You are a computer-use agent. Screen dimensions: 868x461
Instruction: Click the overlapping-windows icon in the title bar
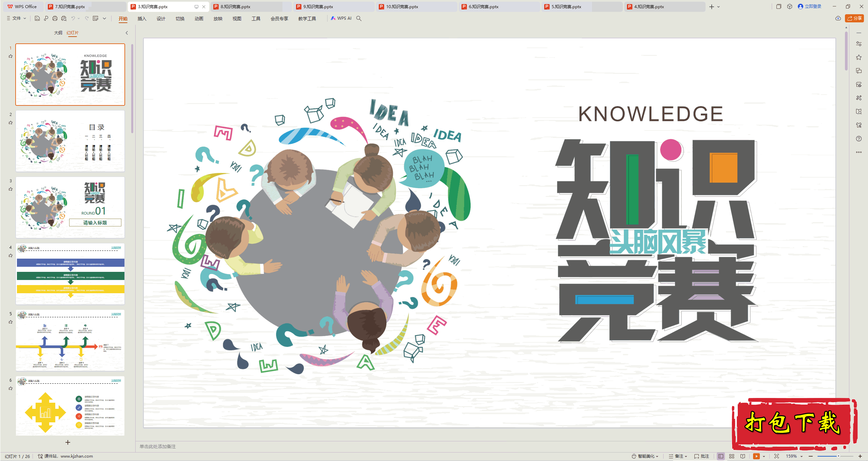point(779,6)
